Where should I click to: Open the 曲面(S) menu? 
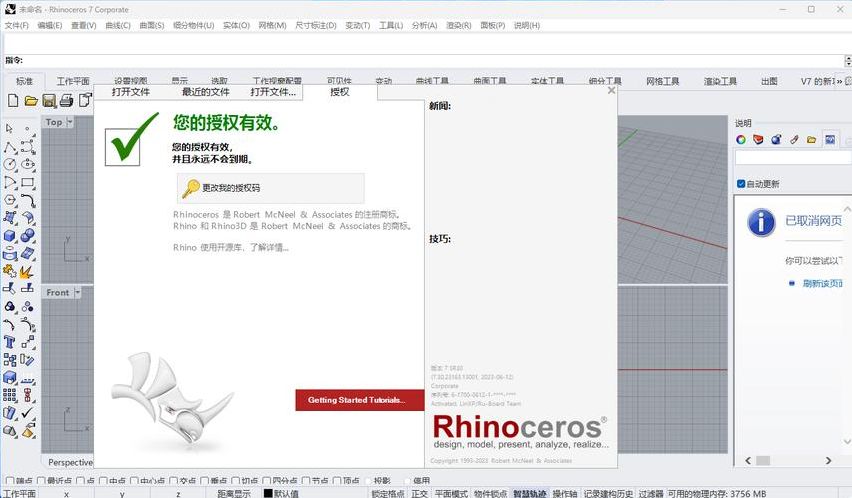coord(152,26)
